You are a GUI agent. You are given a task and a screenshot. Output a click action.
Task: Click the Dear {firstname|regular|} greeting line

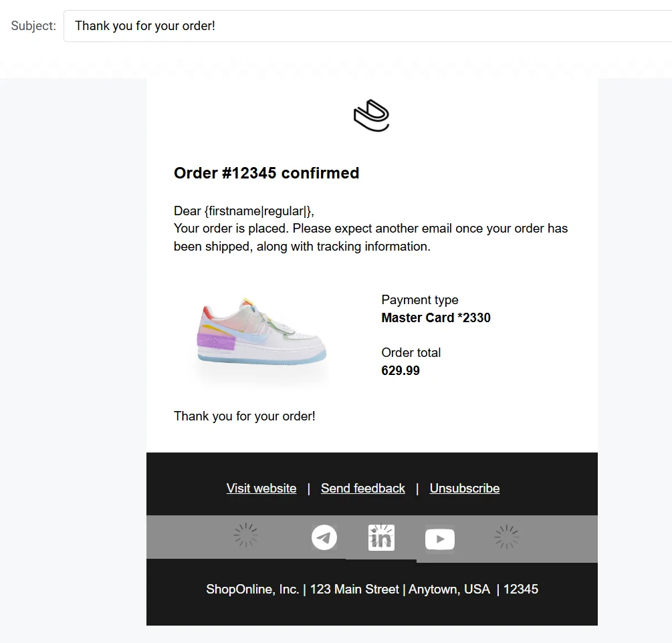243,211
